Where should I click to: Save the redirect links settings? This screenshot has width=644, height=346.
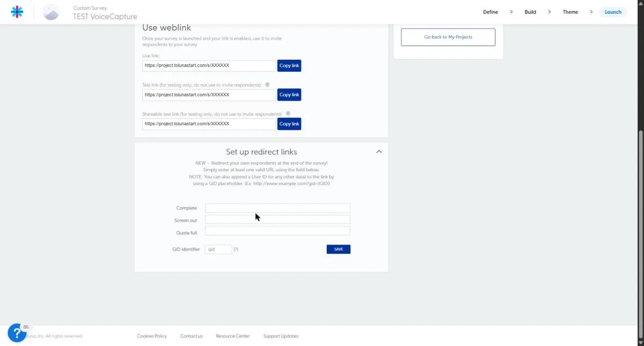tap(339, 249)
